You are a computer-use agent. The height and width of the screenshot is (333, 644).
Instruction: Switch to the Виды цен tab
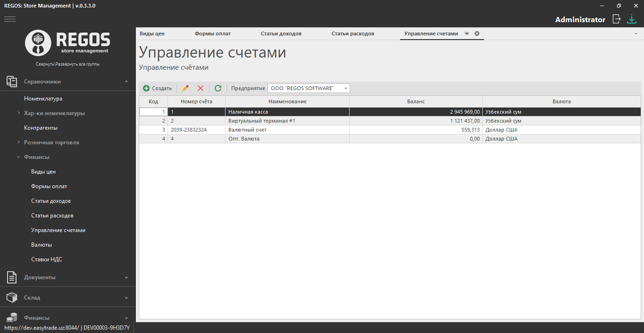(152, 33)
